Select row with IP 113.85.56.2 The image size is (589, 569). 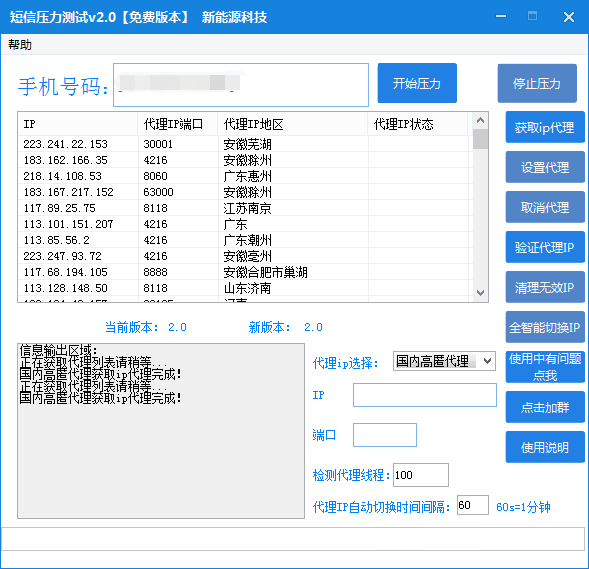click(x=245, y=240)
